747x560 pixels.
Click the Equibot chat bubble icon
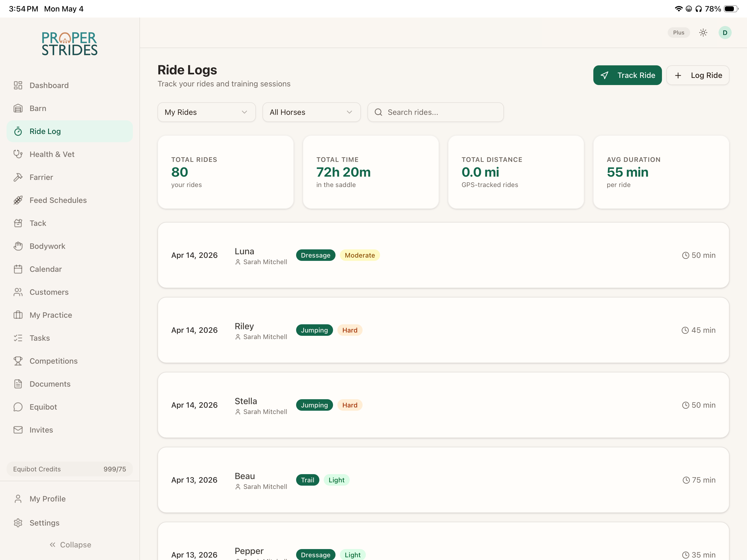[x=18, y=407]
